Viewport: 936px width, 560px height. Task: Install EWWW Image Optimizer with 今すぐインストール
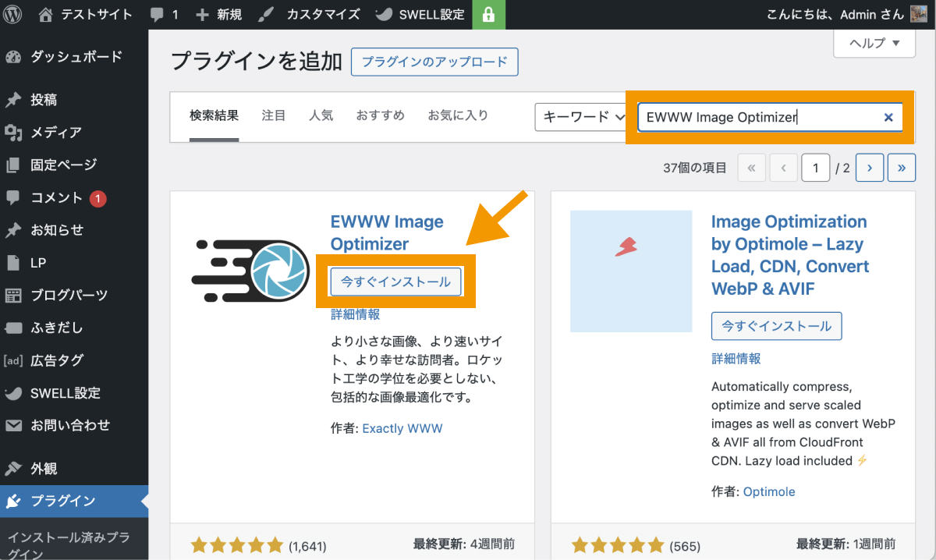coord(395,282)
